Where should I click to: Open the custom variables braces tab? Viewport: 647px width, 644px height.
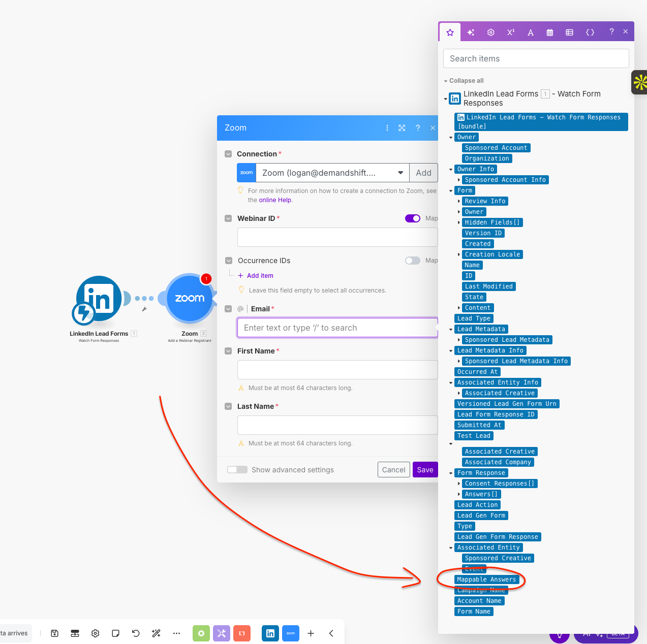(590, 33)
